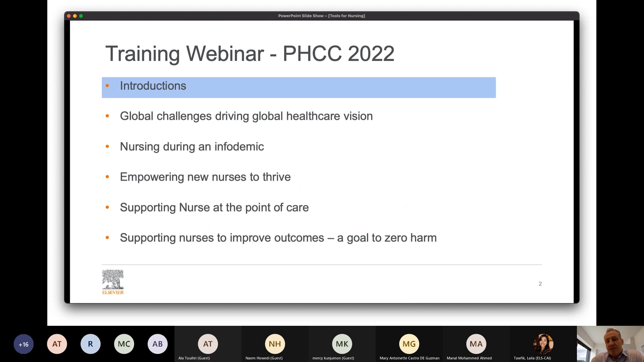
Task: Click the 'PowerPoint Slide Show – [Tools for Nursing]' title bar
Action: coord(322,16)
